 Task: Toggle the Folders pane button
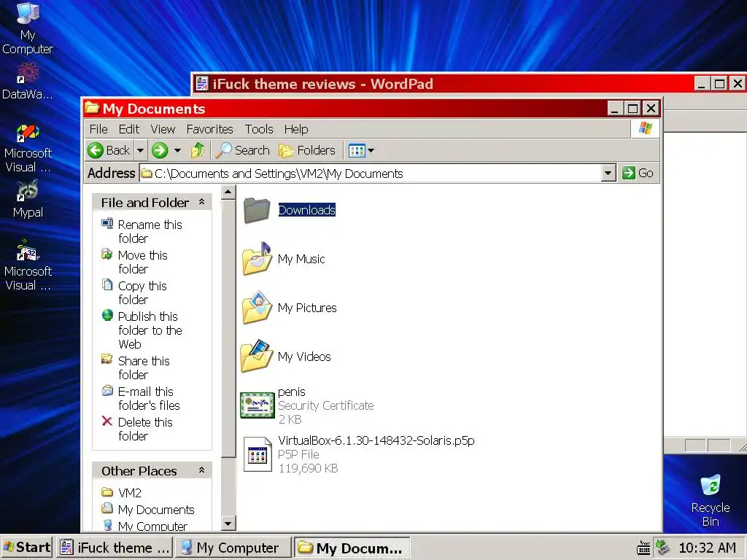(307, 150)
